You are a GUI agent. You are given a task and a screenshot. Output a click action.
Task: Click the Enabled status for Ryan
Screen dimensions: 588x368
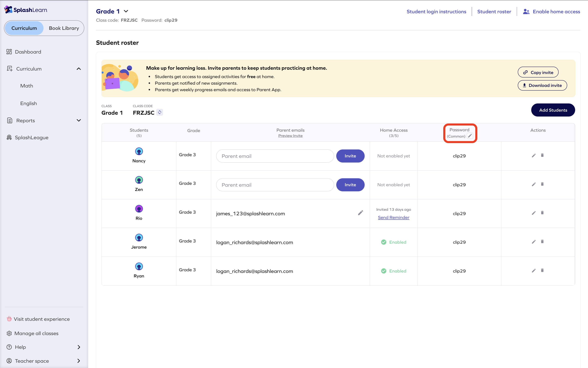[394, 271]
